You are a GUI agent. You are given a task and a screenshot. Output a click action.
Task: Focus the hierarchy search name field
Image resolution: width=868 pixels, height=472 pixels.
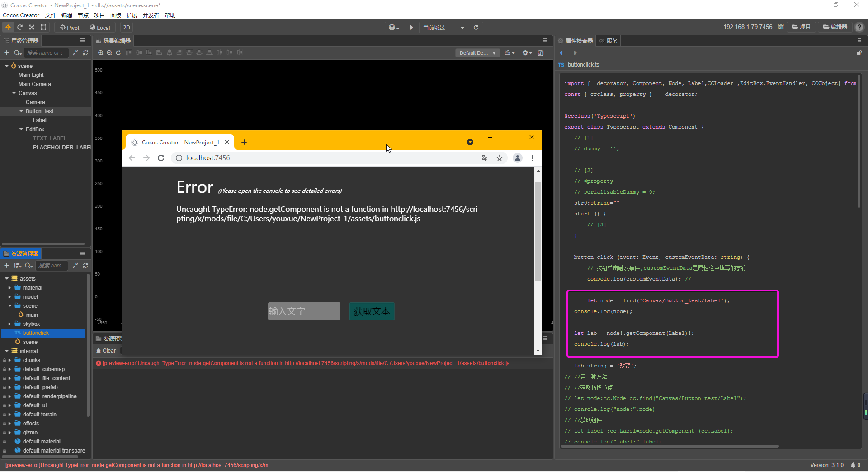(46, 53)
